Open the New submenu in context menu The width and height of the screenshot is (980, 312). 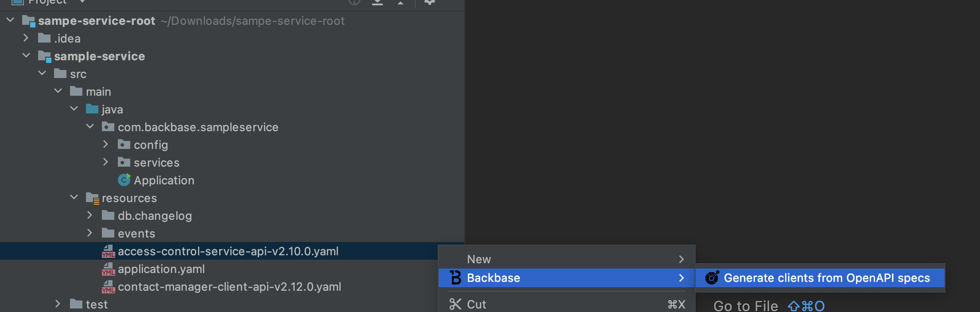567,259
